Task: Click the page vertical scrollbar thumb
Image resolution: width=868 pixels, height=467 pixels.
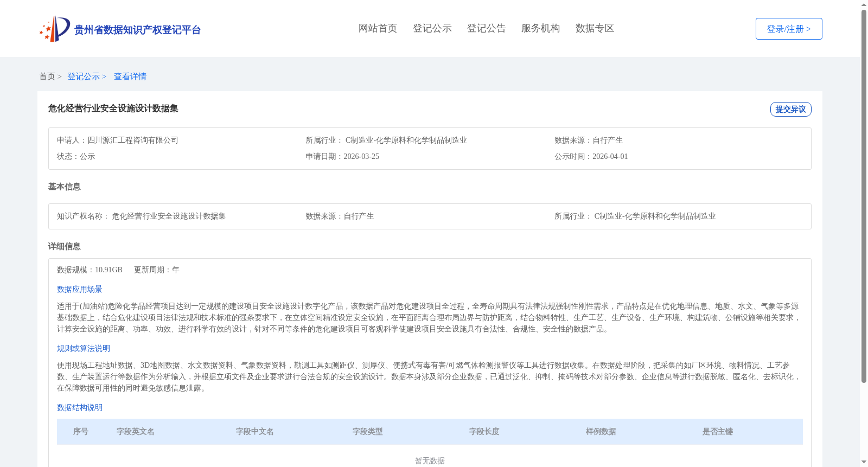Action: pos(864,196)
